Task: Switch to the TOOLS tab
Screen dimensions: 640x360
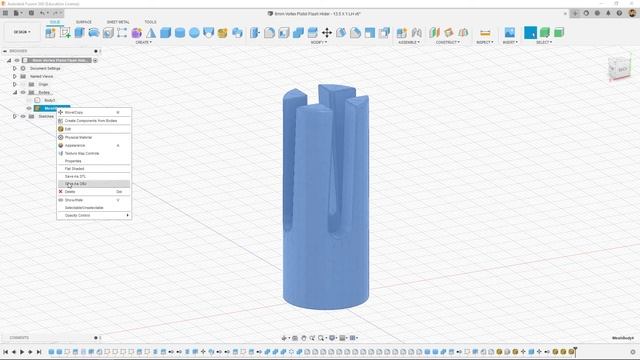Action: tap(150, 22)
